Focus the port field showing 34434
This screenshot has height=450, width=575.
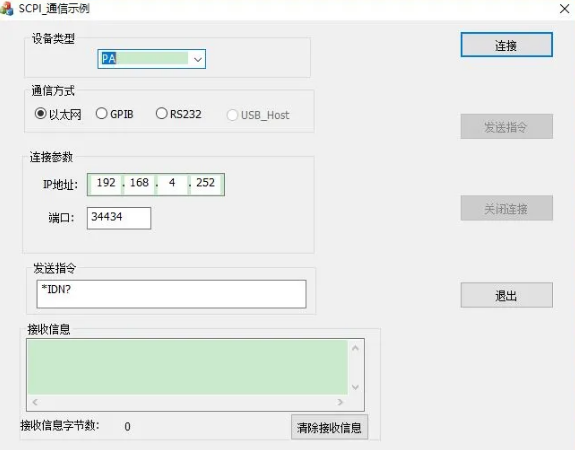(x=119, y=218)
